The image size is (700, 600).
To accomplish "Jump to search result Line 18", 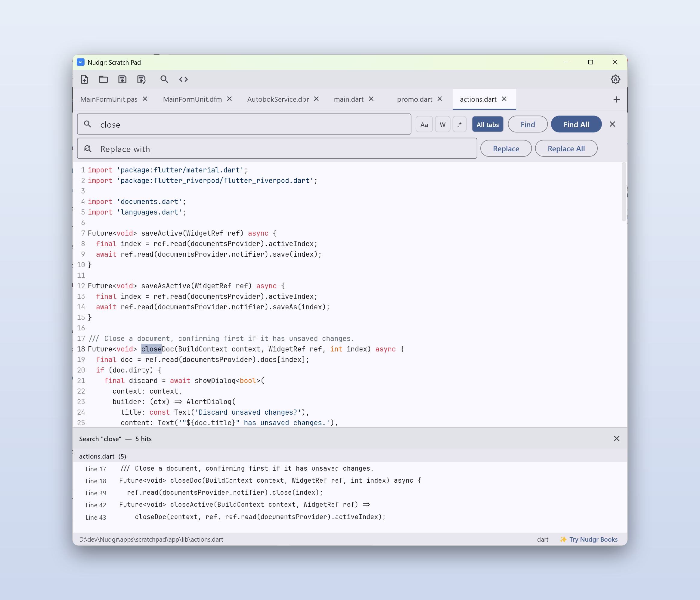I will pos(350,481).
